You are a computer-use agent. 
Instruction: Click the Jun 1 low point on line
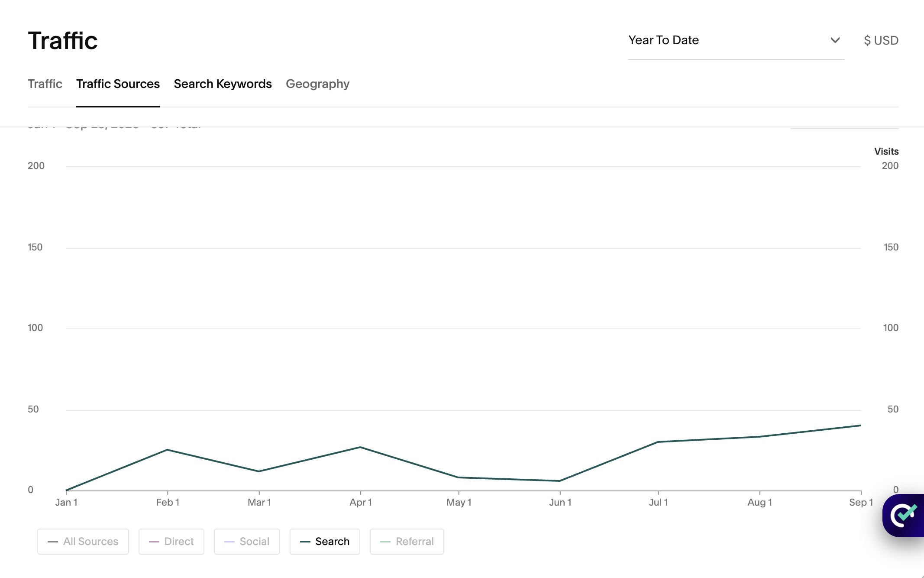tap(560, 481)
